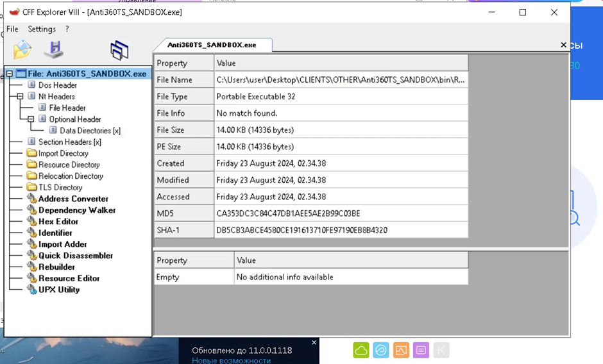Click the Open file folder toolbar icon
603x364 pixels.
pyautogui.click(x=22, y=49)
